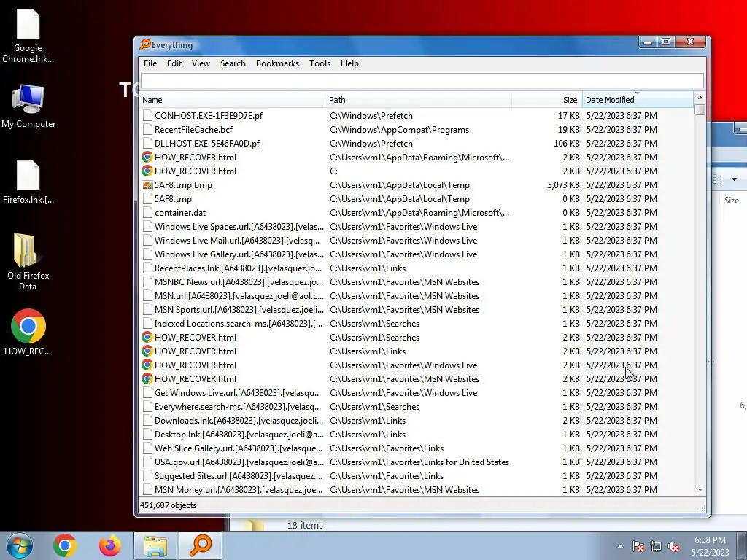The image size is (747, 560).
Task: Open the Search menu
Action: click(233, 63)
